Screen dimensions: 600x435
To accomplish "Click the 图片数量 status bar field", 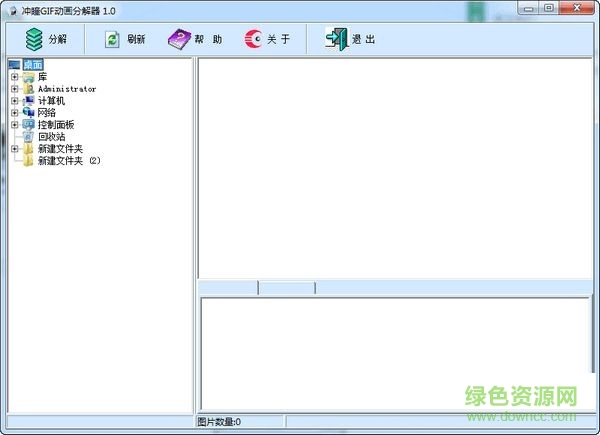I will [x=240, y=422].
